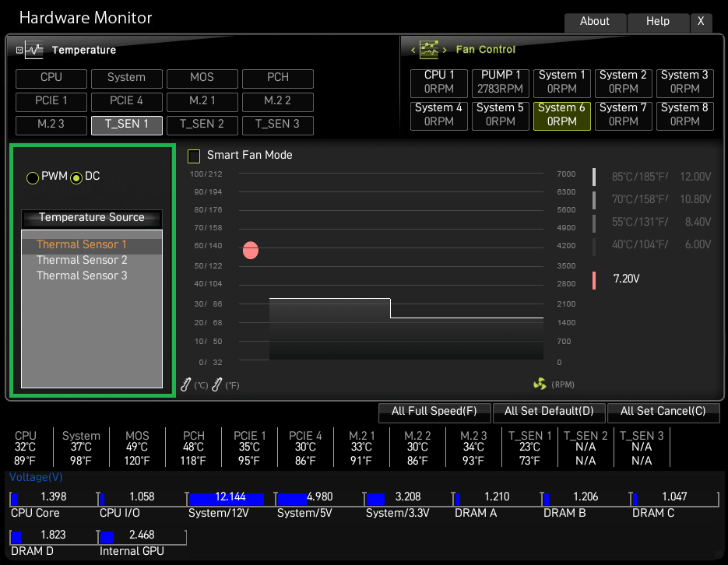728x565 pixels.
Task: Select the MOS temperature sensor button
Action: pyautogui.click(x=202, y=78)
